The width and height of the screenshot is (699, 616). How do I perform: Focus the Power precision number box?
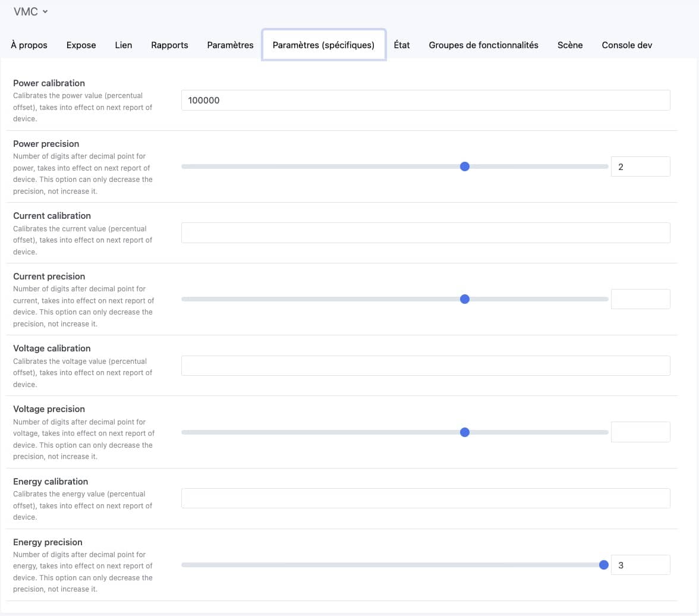pos(640,167)
